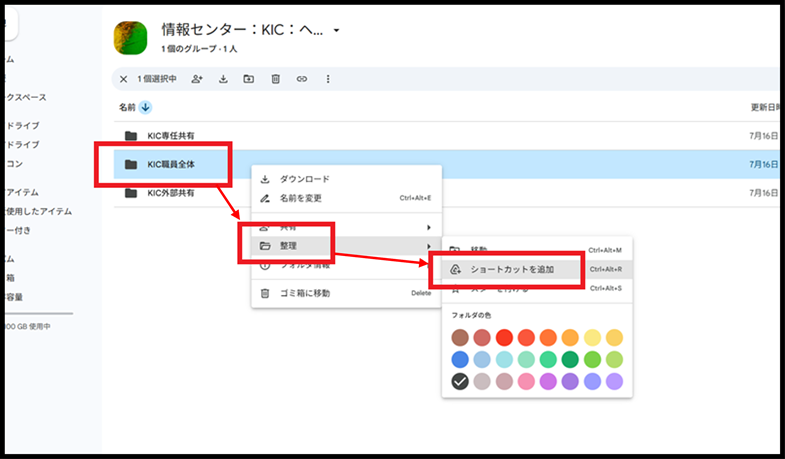The image size is (785, 459).
Task: Click the copy link icon in toolbar
Action: [x=301, y=79]
